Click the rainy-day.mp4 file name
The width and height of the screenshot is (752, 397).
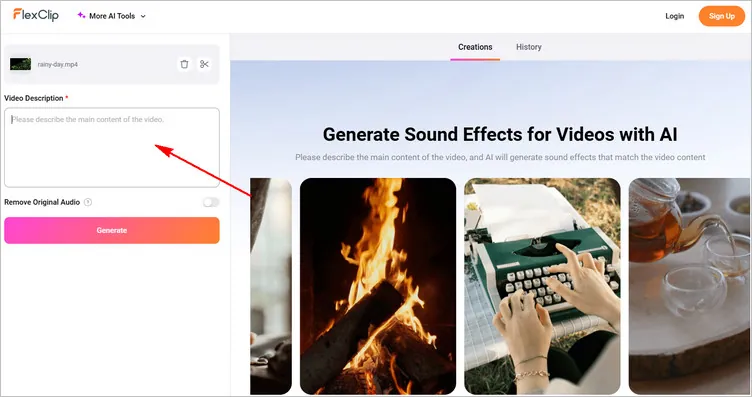click(58, 64)
